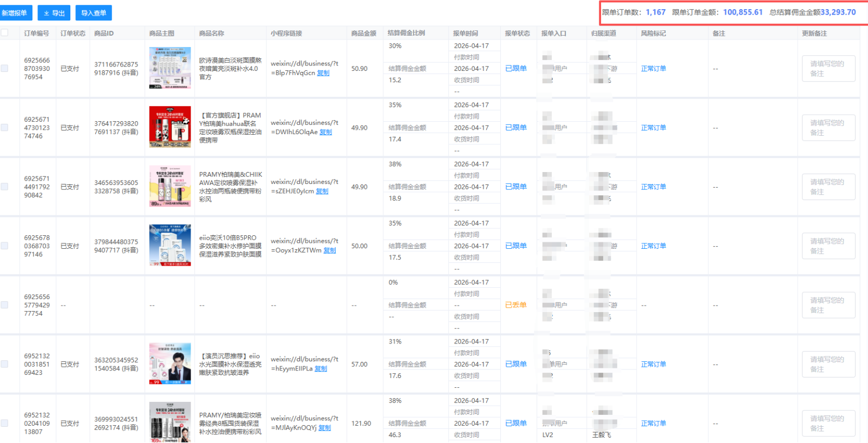Click the orange 已丢单 status
This screenshot has height=443, width=868.
516,305
